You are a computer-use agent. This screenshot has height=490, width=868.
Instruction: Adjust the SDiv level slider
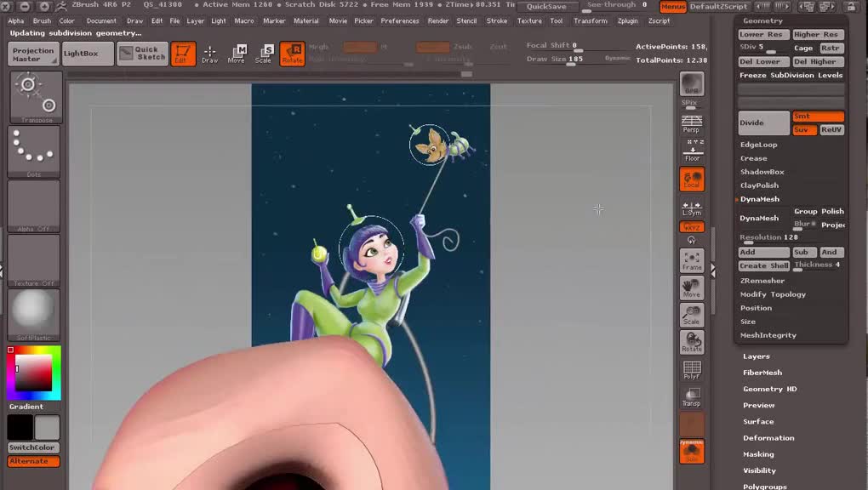click(x=763, y=48)
